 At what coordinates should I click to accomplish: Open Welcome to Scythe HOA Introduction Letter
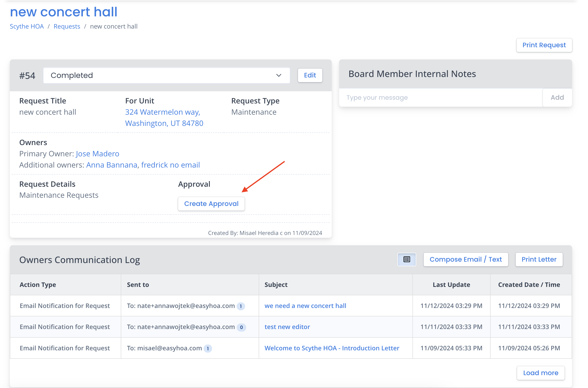[x=332, y=348]
